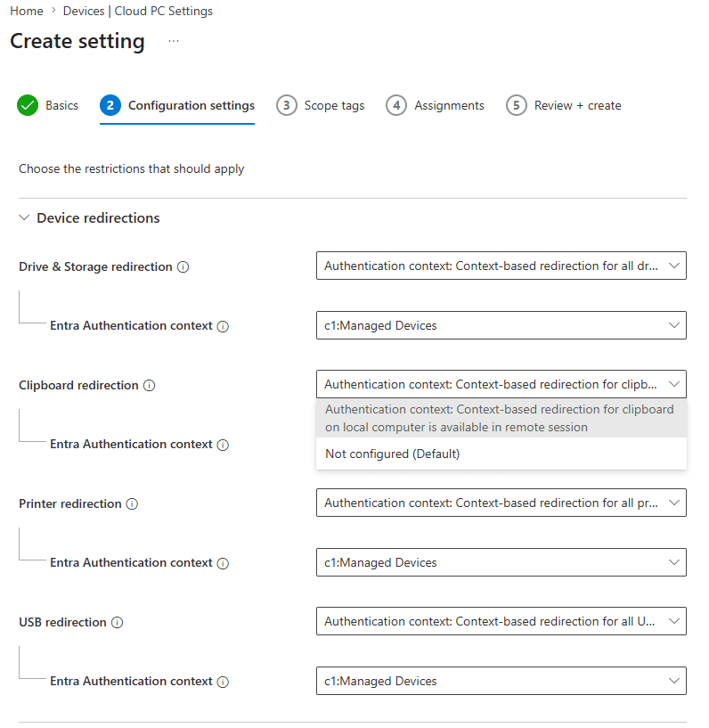Open the Home breadcrumb link
Screen dimensions: 709x728
click(x=27, y=11)
